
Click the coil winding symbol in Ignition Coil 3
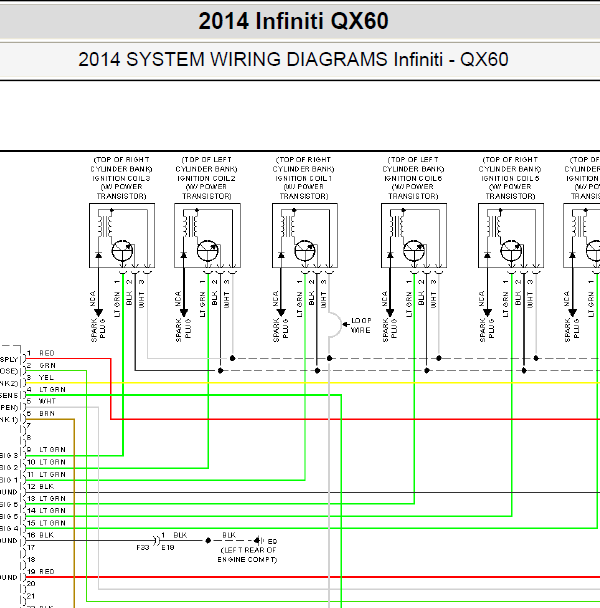click(105, 226)
